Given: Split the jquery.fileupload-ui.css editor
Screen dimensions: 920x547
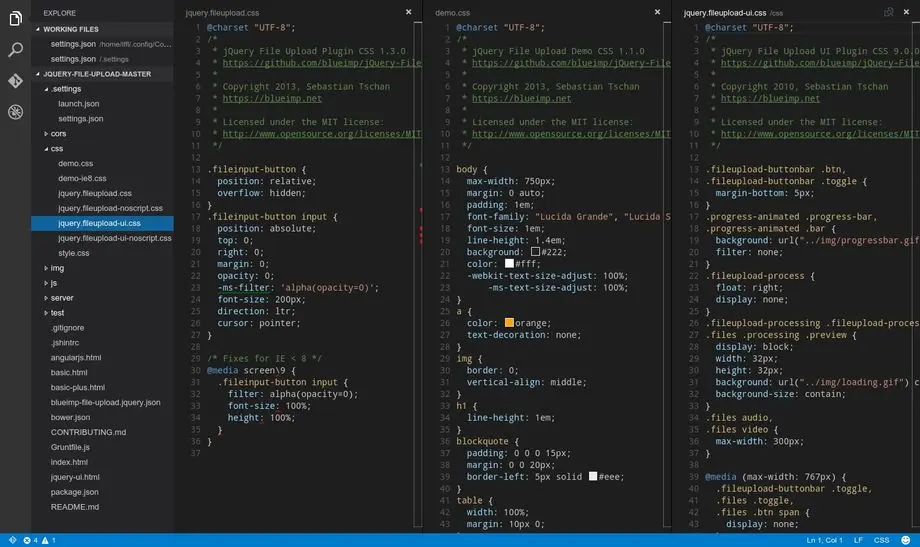Looking at the screenshot, I should [x=889, y=12].
